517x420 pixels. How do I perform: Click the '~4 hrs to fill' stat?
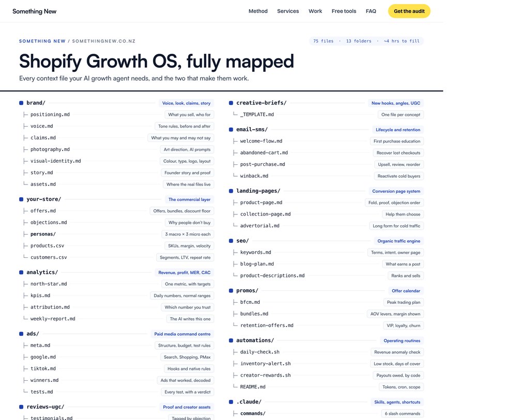point(402,41)
